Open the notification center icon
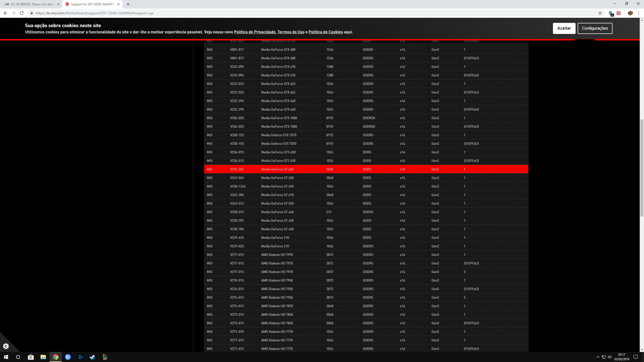644x362 pixels. click(x=636, y=357)
